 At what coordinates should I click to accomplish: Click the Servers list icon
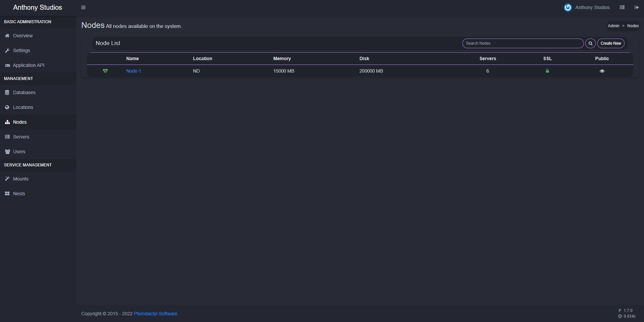pyautogui.click(x=7, y=137)
